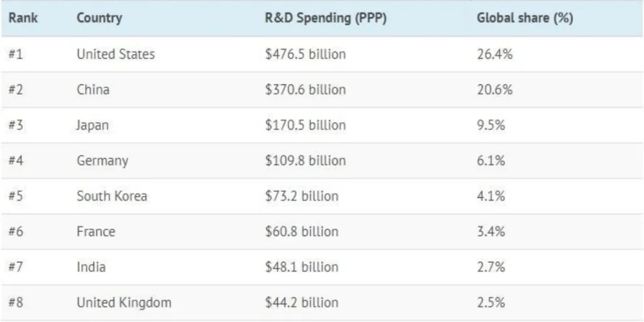This screenshot has height=322, width=644.
Task: Select the United Kingdom country cell
Action: point(124,303)
